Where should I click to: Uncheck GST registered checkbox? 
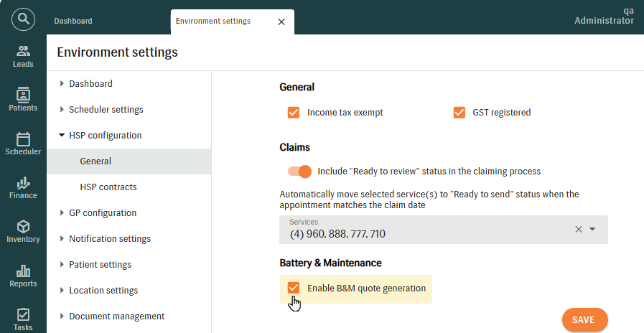tap(459, 113)
